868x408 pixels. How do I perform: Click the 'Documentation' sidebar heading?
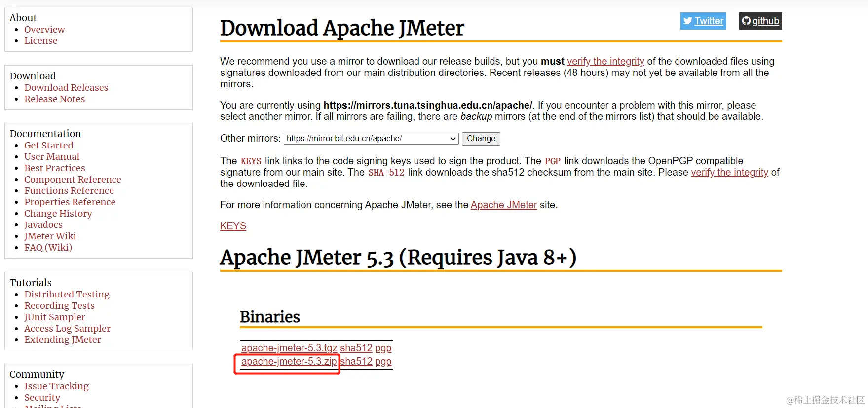[x=45, y=134]
